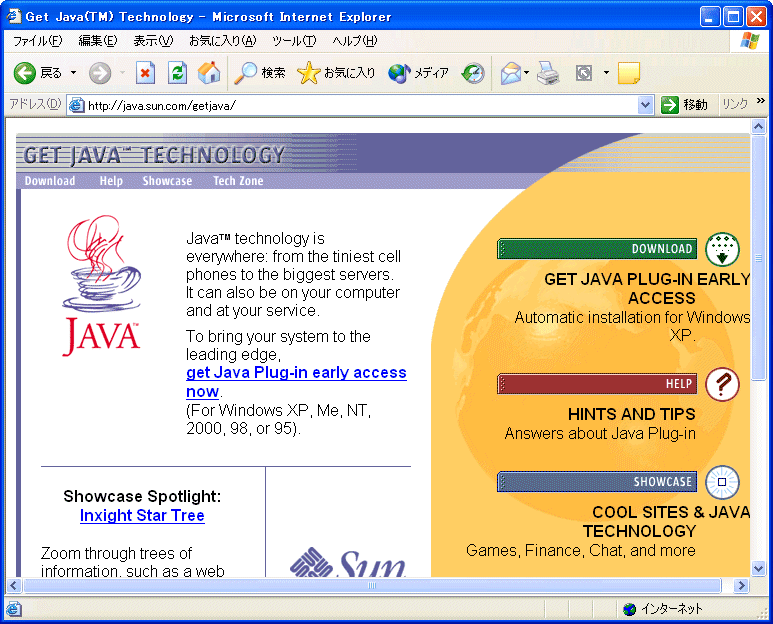
Task: Click horizontal scrollbar right arrow
Action: (740, 586)
